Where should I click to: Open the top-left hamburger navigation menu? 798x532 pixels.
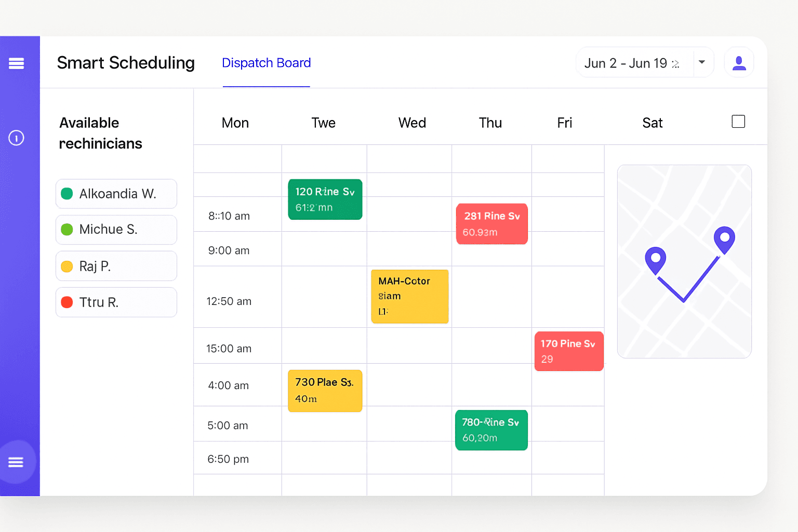click(x=16, y=63)
